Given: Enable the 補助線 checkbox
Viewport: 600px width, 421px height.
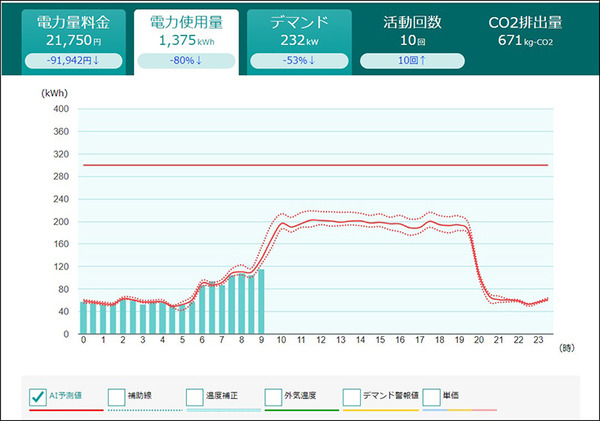Looking at the screenshot, I should 117,397.
